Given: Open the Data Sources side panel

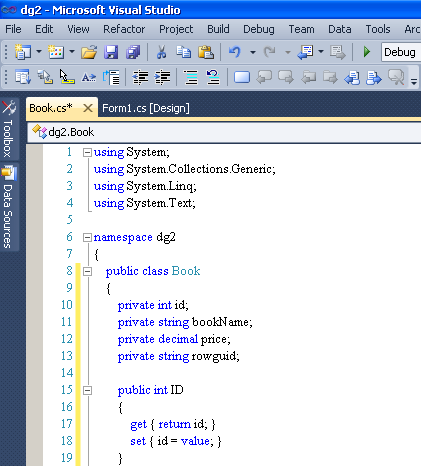Looking at the screenshot, I should [9, 207].
